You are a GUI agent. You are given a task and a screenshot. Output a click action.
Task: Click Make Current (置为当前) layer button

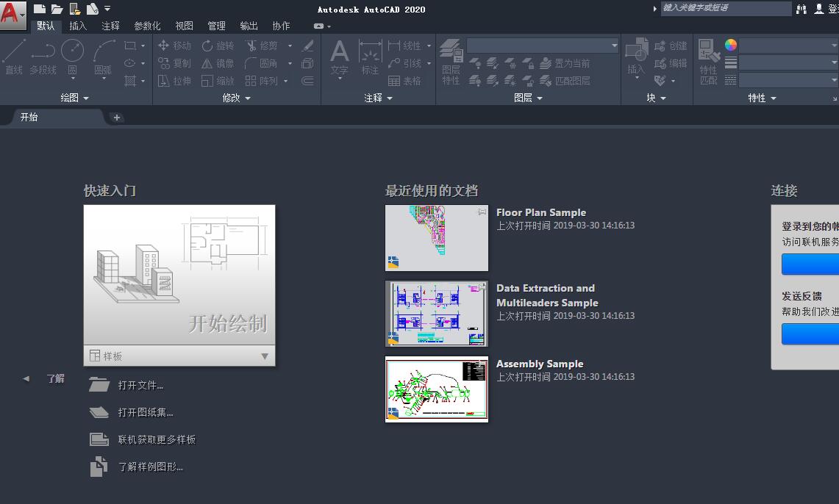pyautogui.click(x=565, y=63)
